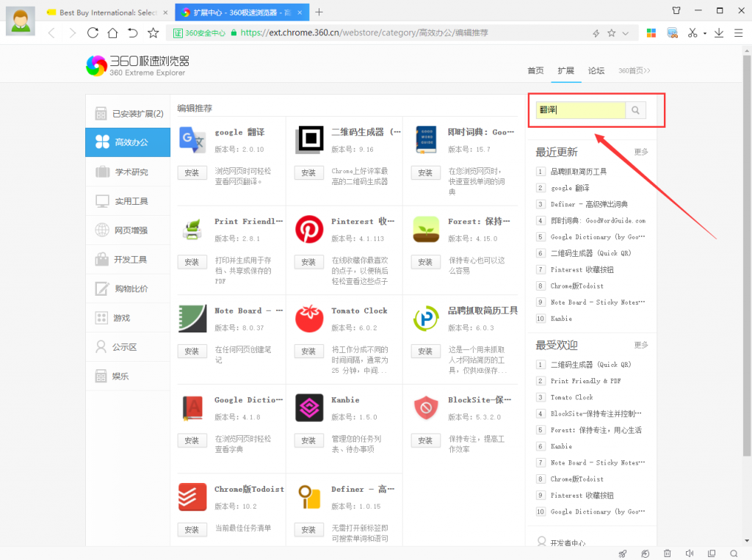Click the QR code generator icon
The height and width of the screenshot is (560, 752).
[309, 139]
